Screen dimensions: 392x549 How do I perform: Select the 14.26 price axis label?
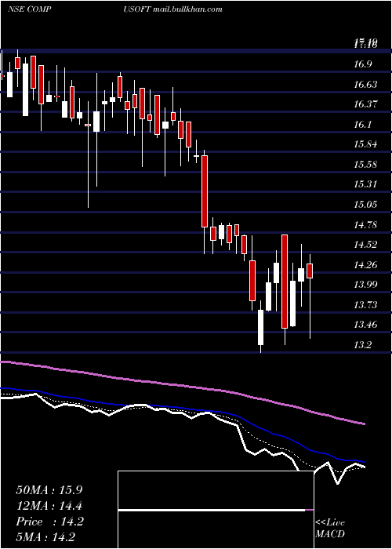(x=366, y=264)
